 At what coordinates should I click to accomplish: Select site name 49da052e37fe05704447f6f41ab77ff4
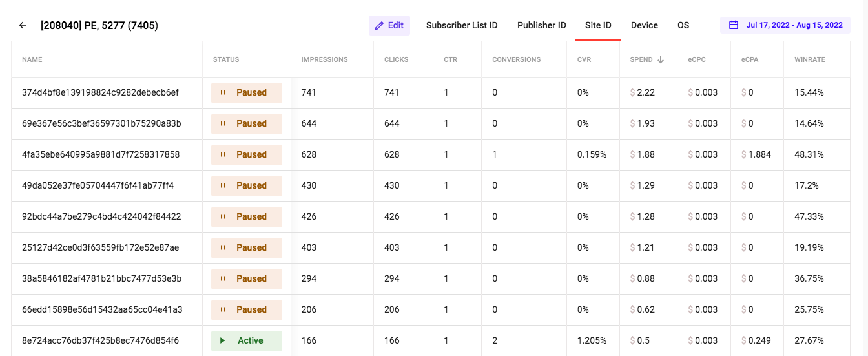coord(98,185)
